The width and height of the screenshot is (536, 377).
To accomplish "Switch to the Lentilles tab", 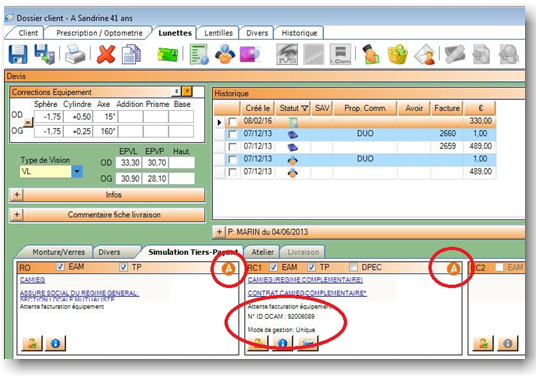I will tap(218, 33).
